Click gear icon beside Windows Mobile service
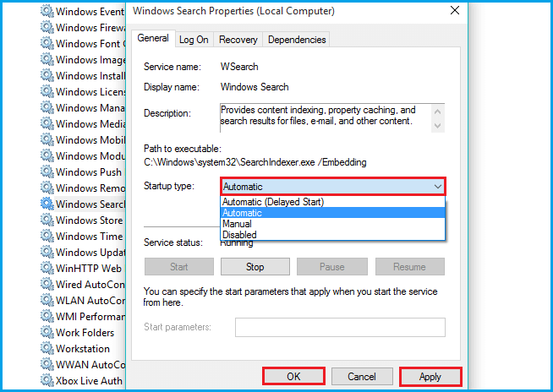This screenshot has height=392, width=553. 47,139
